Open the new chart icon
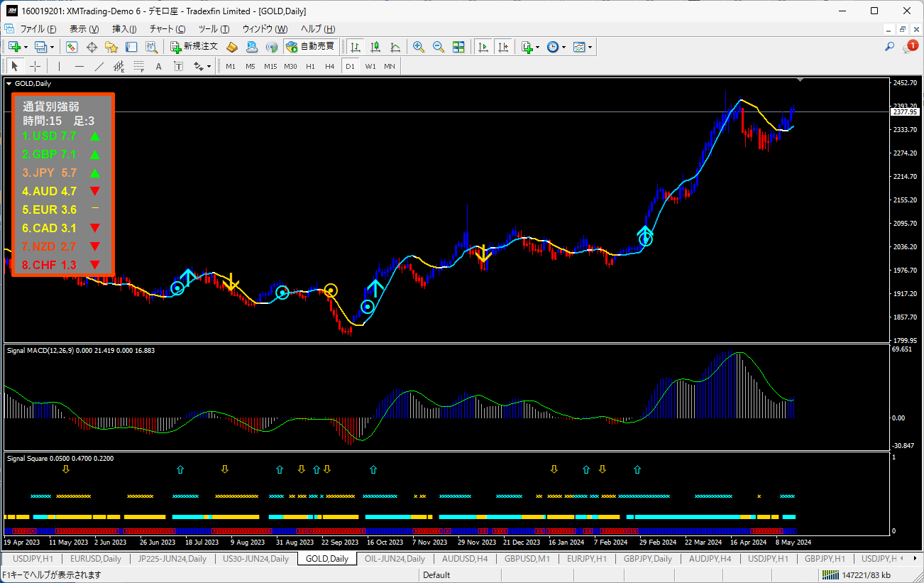Image resolution: width=924 pixels, height=583 pixels. [x=13, y=47]
